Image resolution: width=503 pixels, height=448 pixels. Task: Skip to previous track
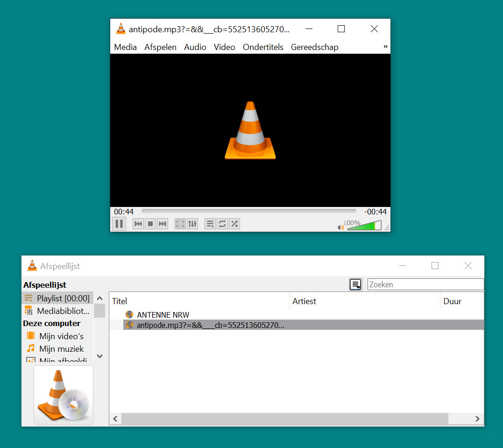[x=138, y=224]
